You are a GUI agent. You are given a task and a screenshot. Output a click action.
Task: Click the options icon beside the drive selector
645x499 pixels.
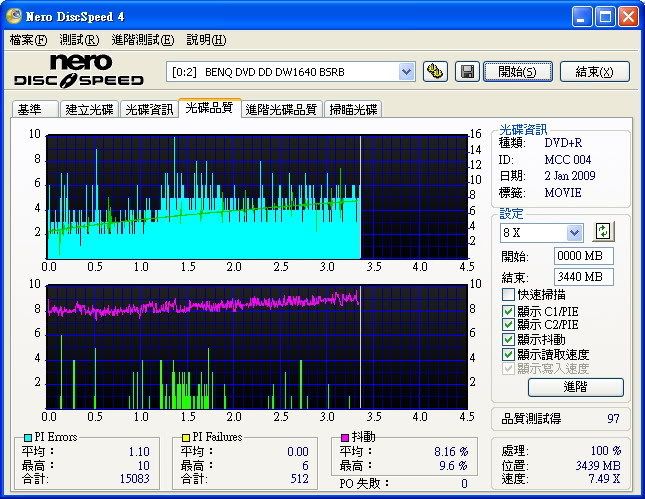pyautogui.click(x=435, y=71)
